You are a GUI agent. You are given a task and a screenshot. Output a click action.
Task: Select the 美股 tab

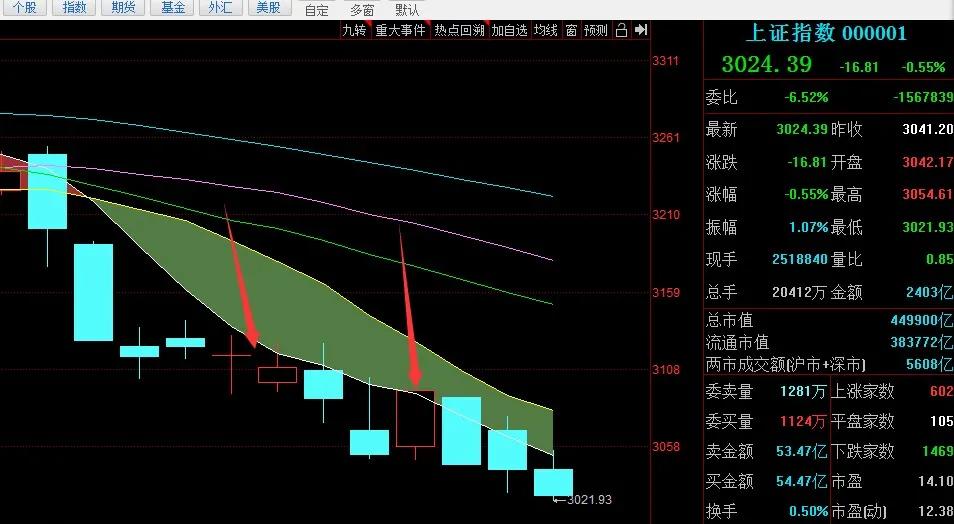tap(268, 7)
